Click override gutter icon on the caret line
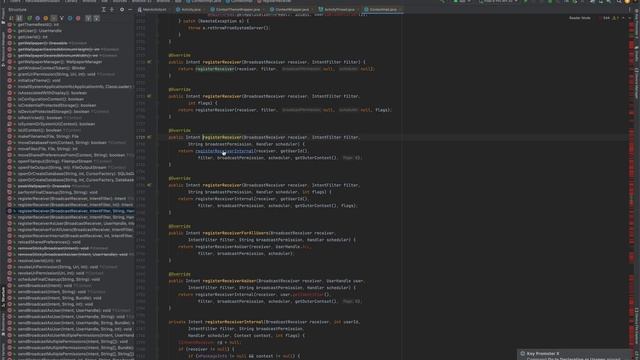The width and height of the screenshot is (640, 360). 149,137
